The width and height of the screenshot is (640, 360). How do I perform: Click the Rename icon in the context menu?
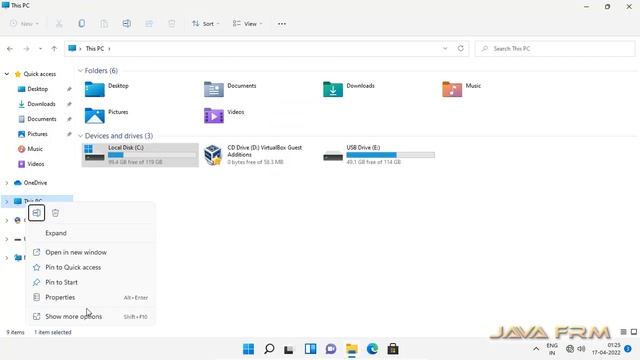[x=36, y=213]
